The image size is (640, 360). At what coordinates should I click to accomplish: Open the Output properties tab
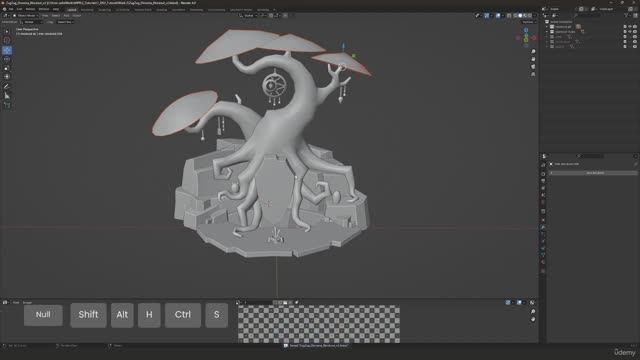(543, 180)
